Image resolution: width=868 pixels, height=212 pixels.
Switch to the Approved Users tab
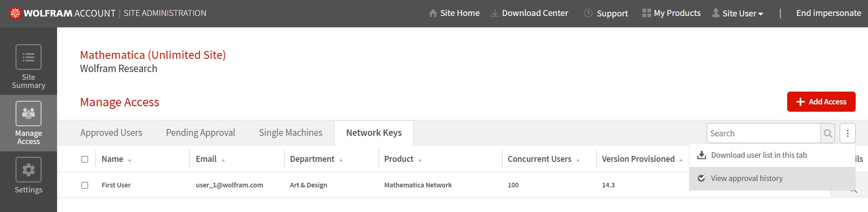click(x=111, y=133)
